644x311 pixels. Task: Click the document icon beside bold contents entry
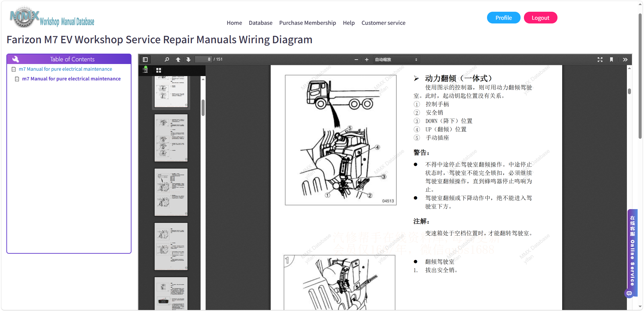pyautogui.click(x=17, y=79)
